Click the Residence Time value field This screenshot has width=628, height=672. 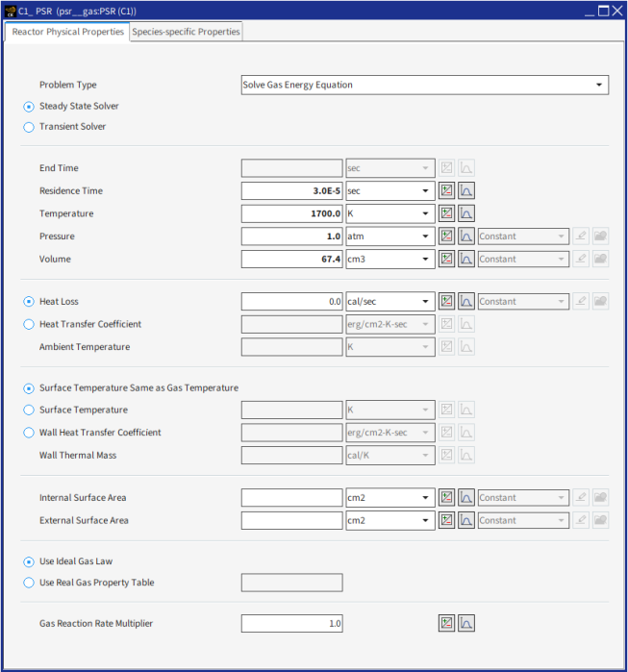click(x=291, y=190)
